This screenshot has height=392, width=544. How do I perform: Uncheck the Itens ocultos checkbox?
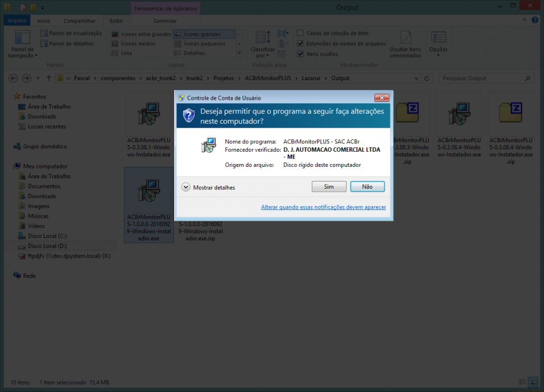click(x=300, y=54)
